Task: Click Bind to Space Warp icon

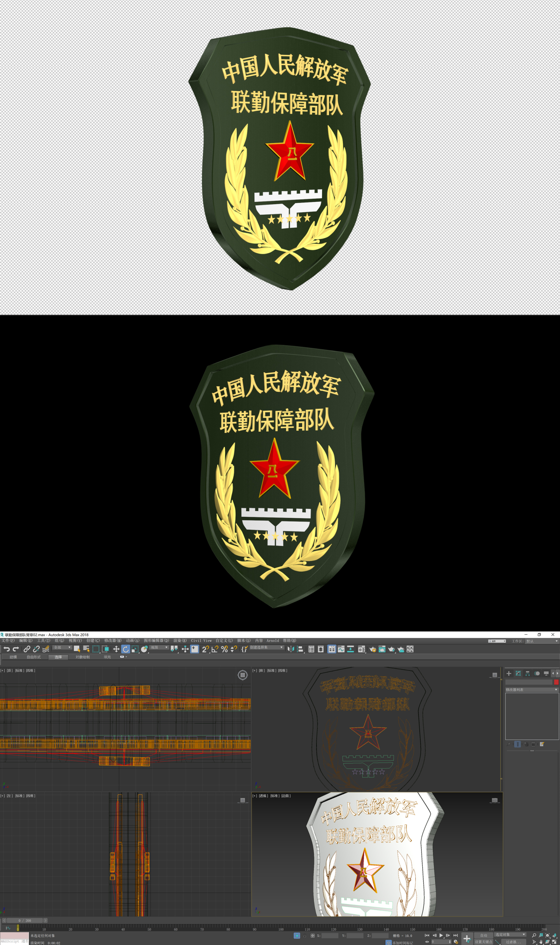Action: pyautogui.click(x=45, y=649)
